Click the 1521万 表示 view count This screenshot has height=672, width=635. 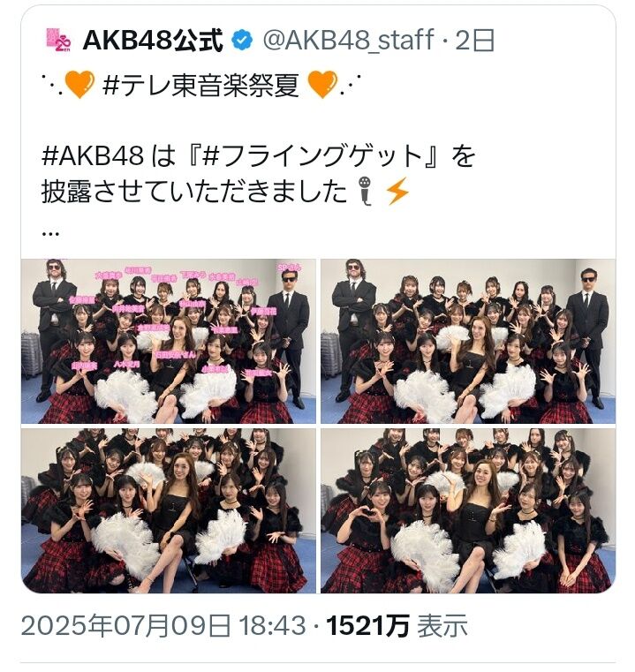point(397,626)
